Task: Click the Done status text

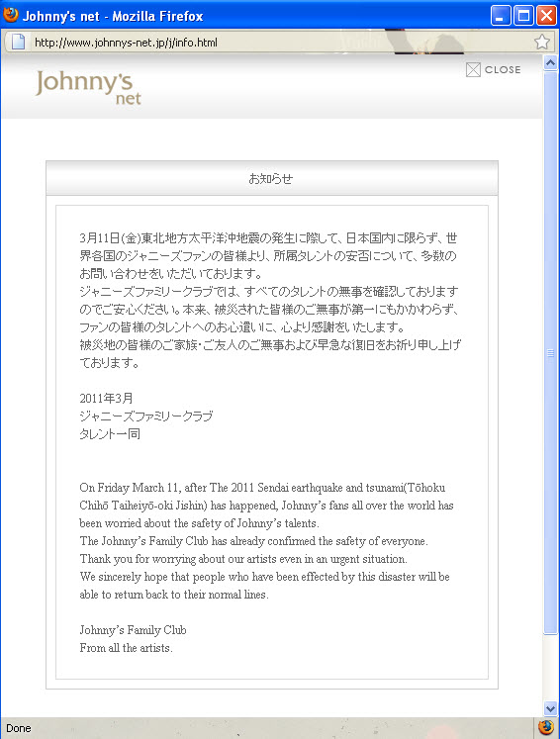Action: [x=19, y=728]
